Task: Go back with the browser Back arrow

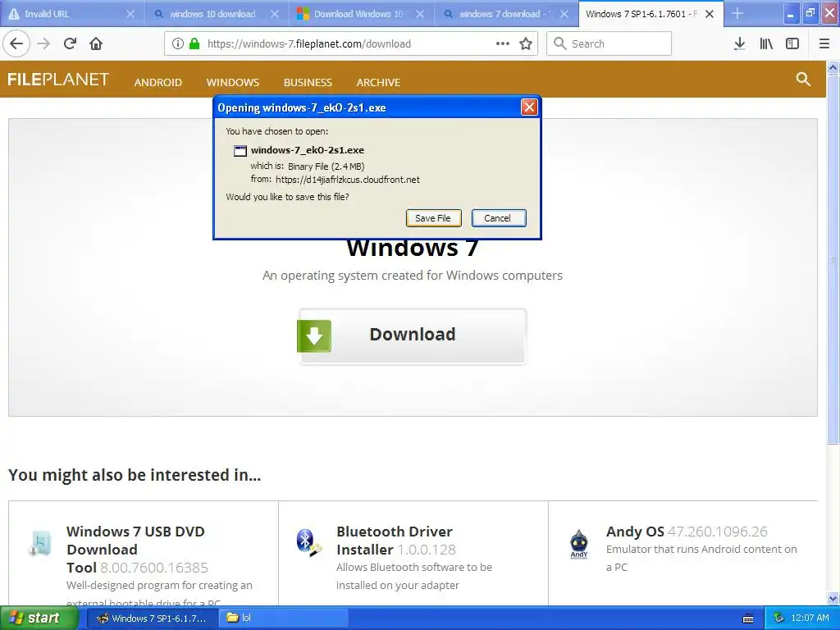Action: 16,43
